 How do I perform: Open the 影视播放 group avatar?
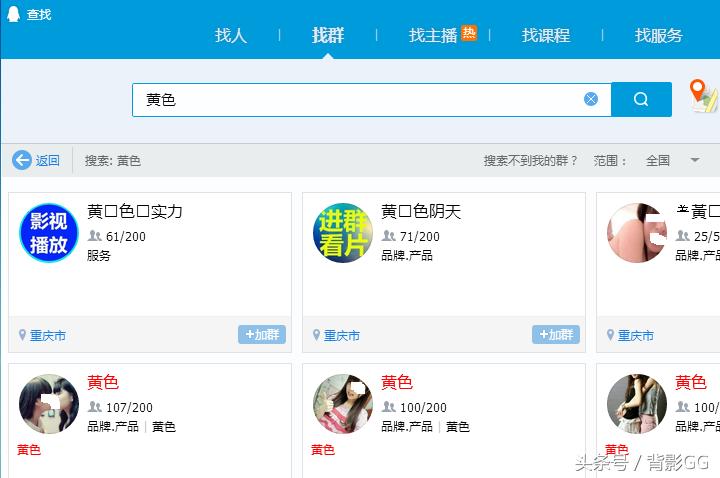coord(49,233)
